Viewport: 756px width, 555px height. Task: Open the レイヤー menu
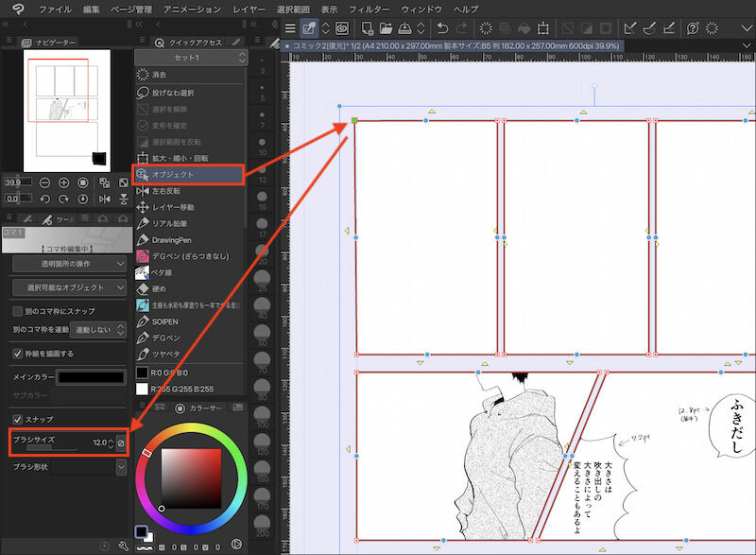249,9
